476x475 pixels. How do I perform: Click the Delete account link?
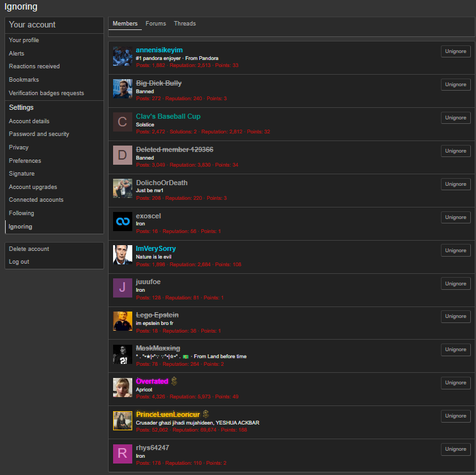[x=29, y=249]
